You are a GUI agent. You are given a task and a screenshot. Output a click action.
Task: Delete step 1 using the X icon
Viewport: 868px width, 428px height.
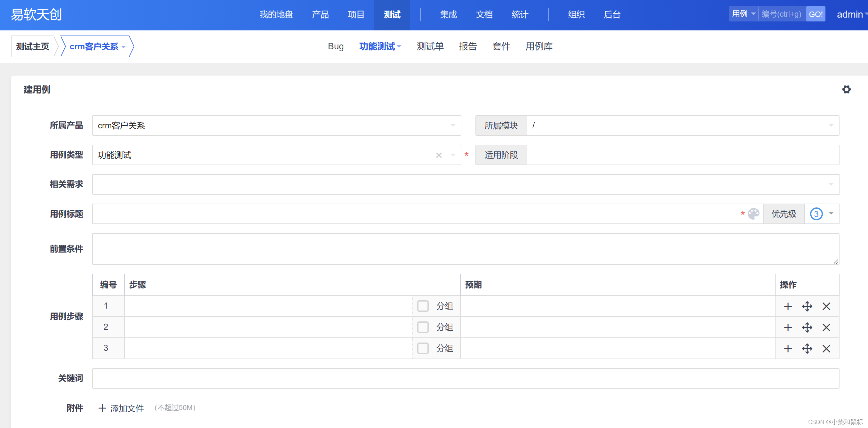(x=826, y=306)
